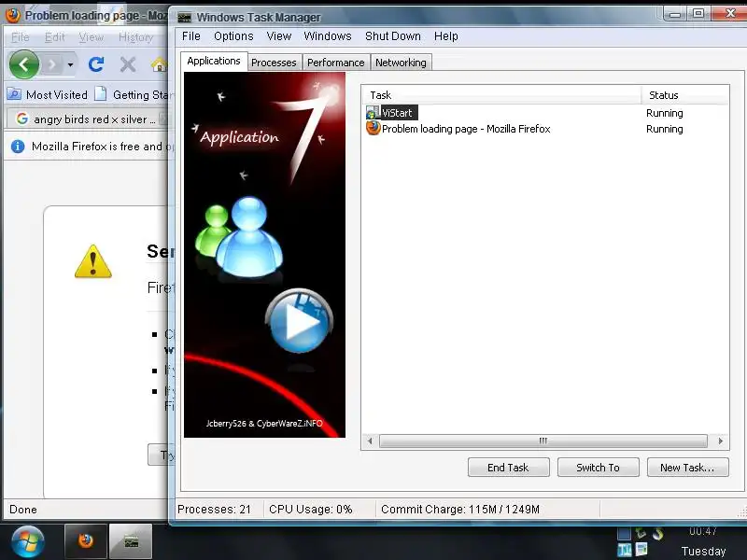Open the Firefox View menu

(91, 37)
